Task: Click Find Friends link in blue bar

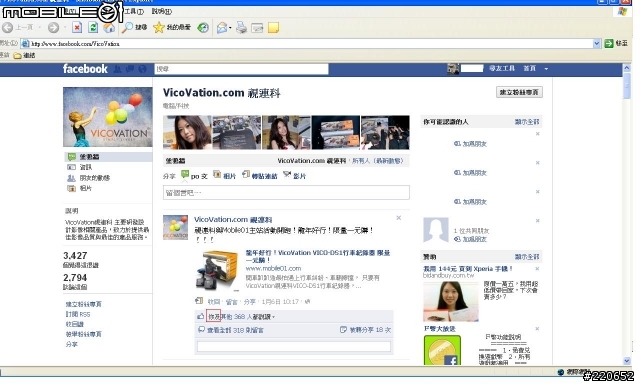Action: (x=502, y=69)
